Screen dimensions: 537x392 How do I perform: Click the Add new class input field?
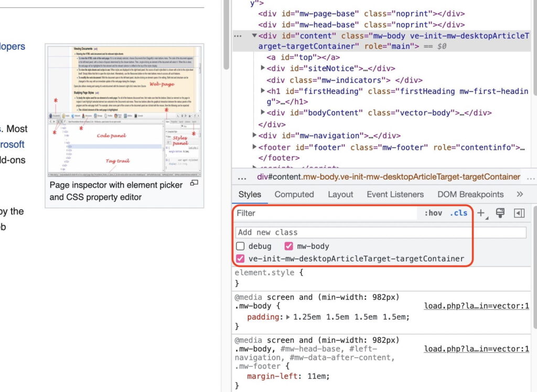[380, 232]
